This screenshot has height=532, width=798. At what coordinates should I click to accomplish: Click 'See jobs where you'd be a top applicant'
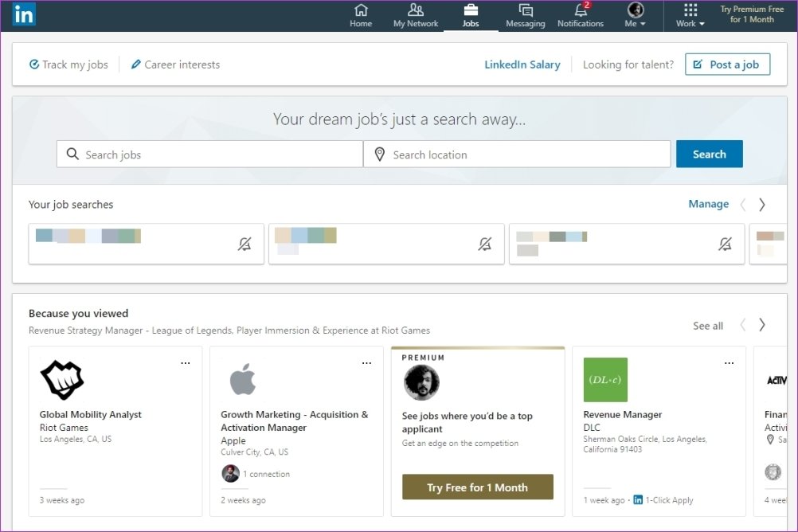click(x=467, y=422)
